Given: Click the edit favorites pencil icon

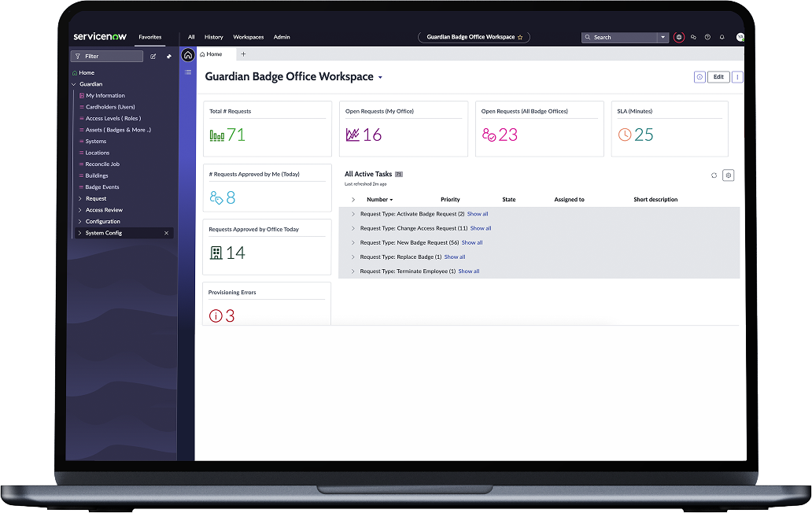Looking at the screenshot, I should pyautogui.click(x=153, y=57).
